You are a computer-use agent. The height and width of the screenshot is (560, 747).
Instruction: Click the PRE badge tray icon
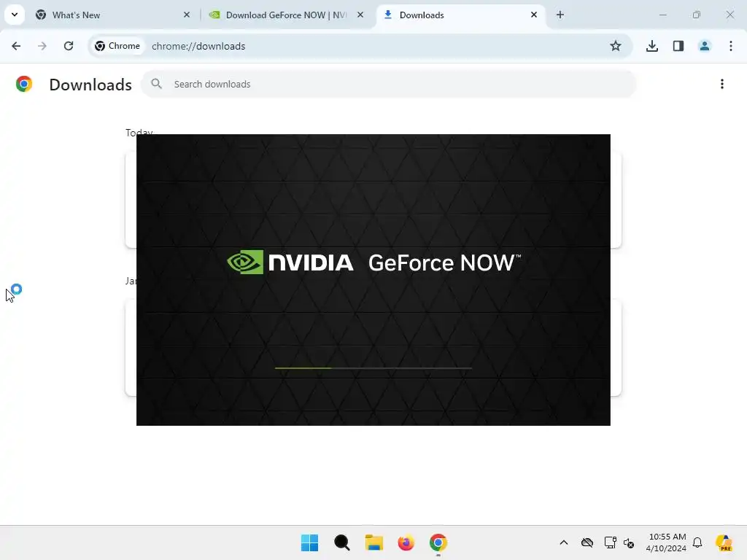click(x=724, y=542)
